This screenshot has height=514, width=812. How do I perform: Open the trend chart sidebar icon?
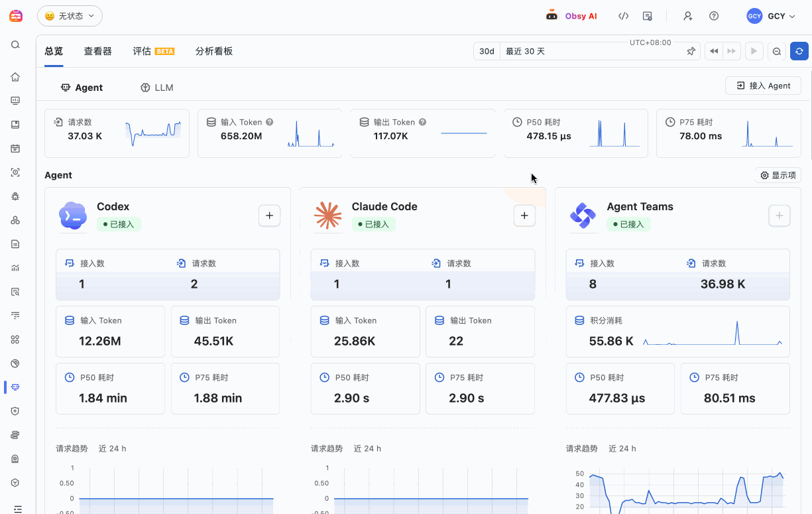pyautogui.click(x=15, y=268)
